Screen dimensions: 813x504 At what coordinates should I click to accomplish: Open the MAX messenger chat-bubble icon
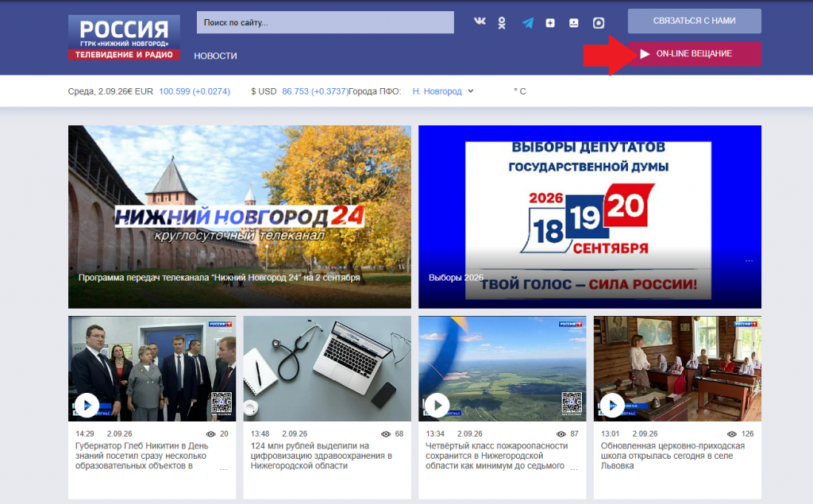click(599, 23)
